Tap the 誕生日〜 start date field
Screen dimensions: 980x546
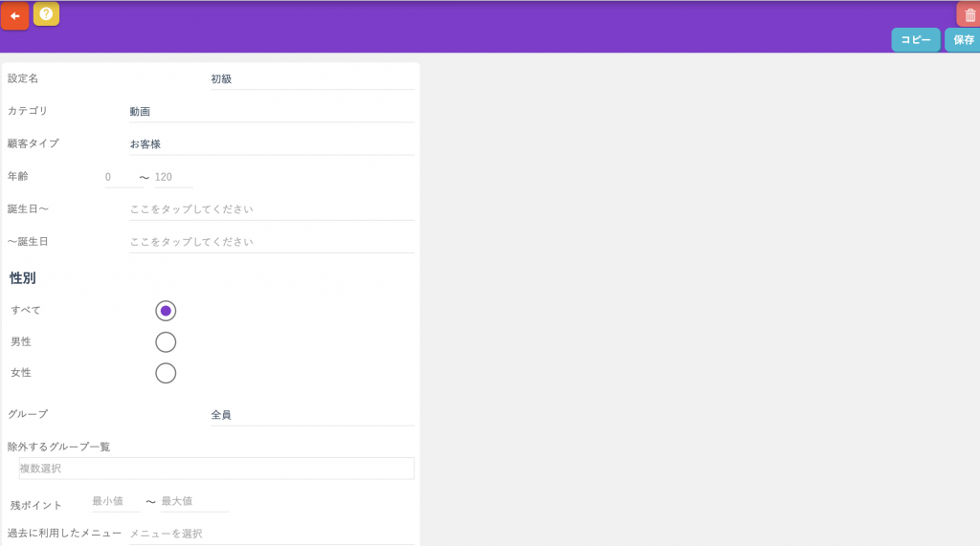coord(271,209)
